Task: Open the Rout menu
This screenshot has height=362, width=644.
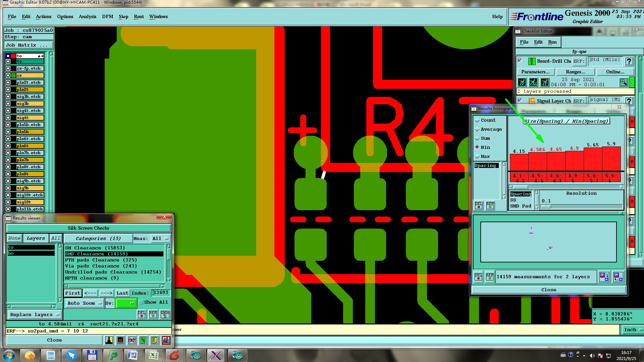Action: point(139,16)
